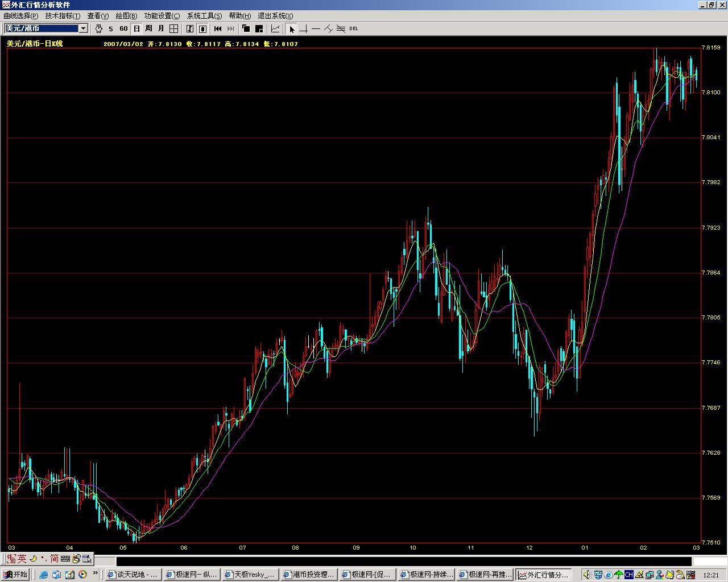
Task: Click the 英 input mode indicator on IME bar
Action: click(22, 559)
